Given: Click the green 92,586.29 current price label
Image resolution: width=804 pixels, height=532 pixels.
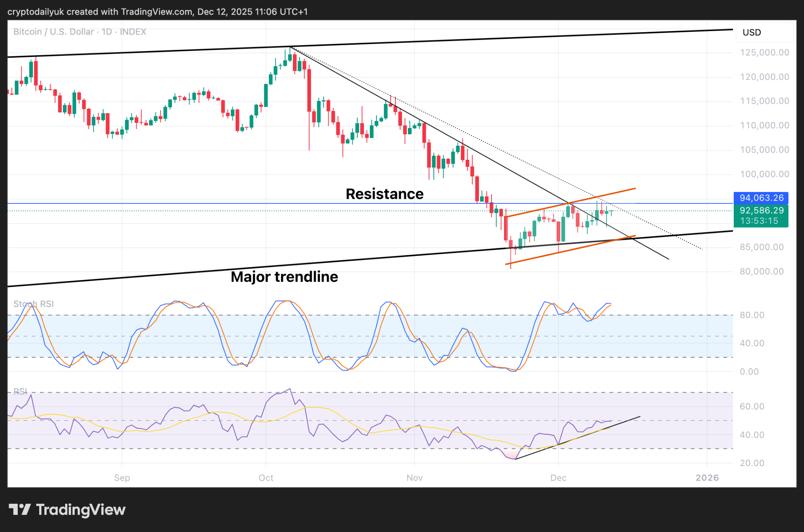Looking at the screenshot, I should [x=761, y=210].
